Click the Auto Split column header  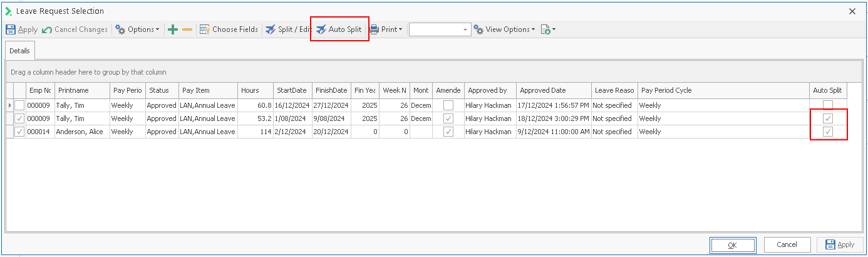(828, 90)
